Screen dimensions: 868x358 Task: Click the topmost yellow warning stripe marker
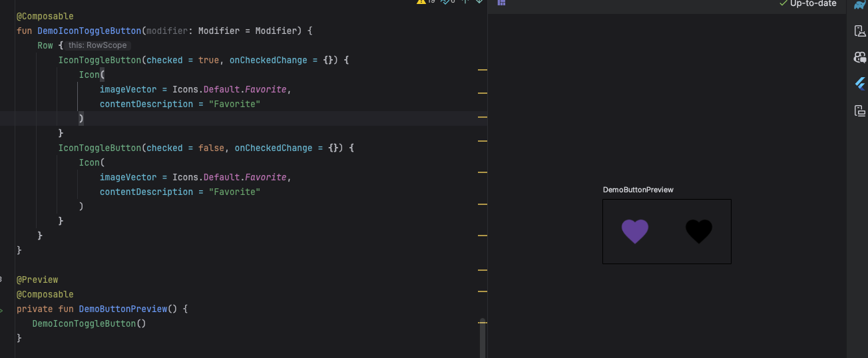point(483,69)
